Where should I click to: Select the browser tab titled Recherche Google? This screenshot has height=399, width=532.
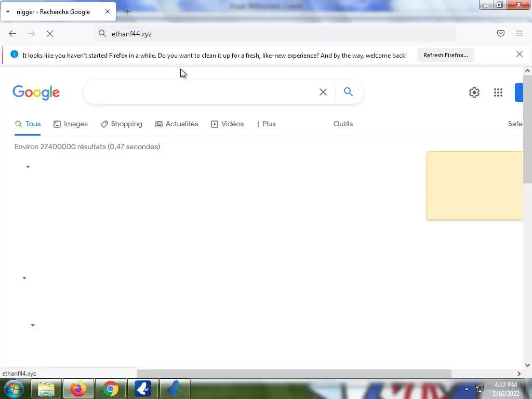[58, 12]
